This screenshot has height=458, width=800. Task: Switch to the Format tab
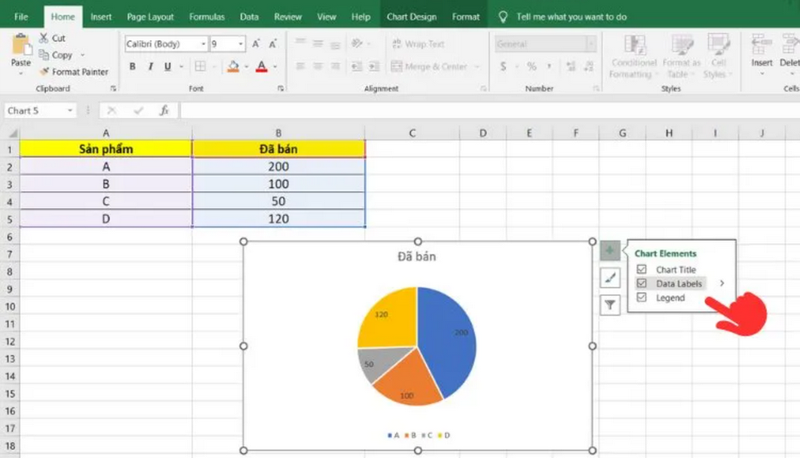point(465,17)
